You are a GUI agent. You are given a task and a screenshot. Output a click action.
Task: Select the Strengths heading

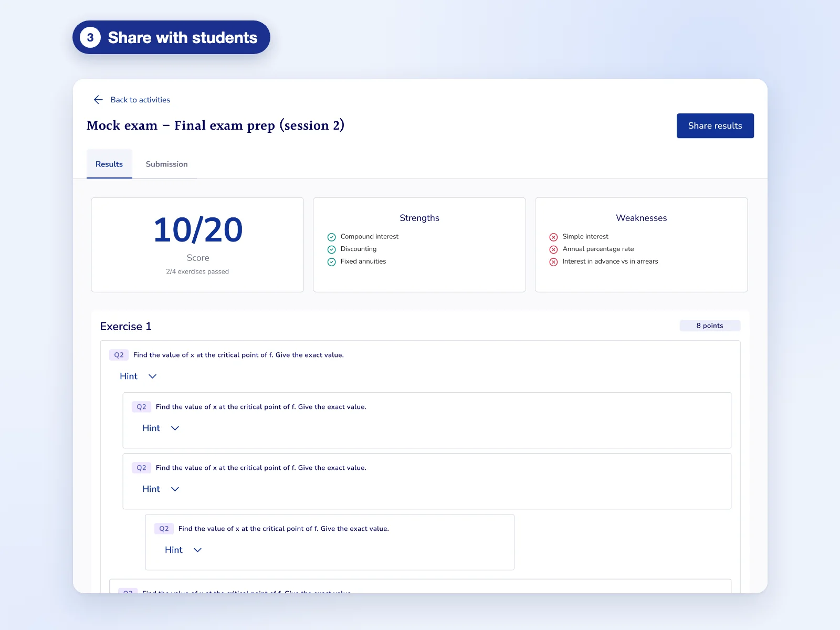[x=419, y=218]
